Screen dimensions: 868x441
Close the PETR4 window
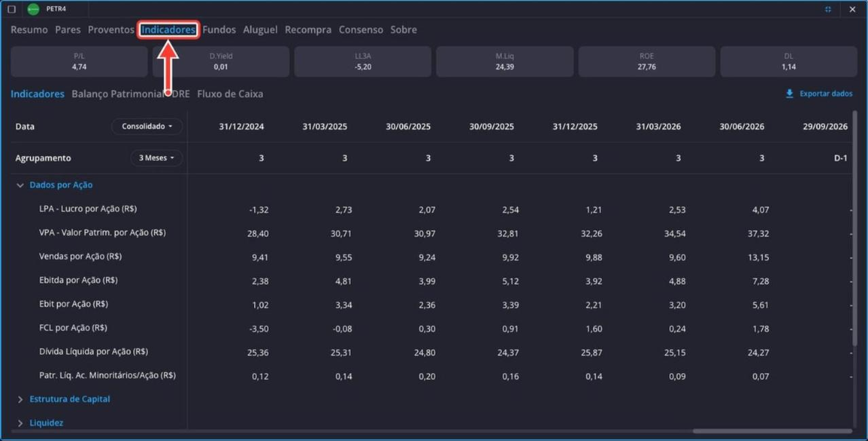point(852,9)
